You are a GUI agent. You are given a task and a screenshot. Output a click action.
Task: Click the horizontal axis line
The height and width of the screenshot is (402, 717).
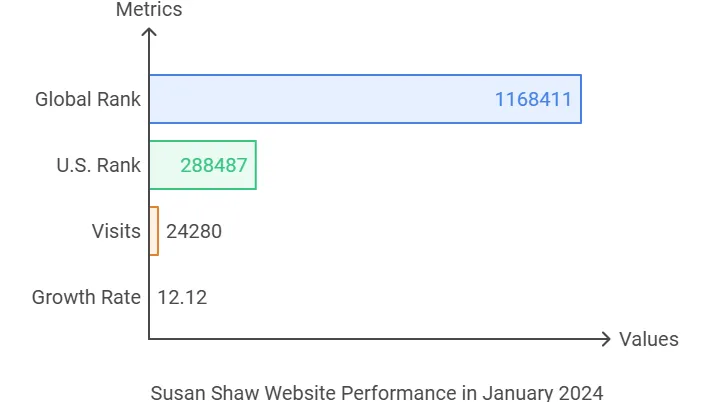pos(379,339)
